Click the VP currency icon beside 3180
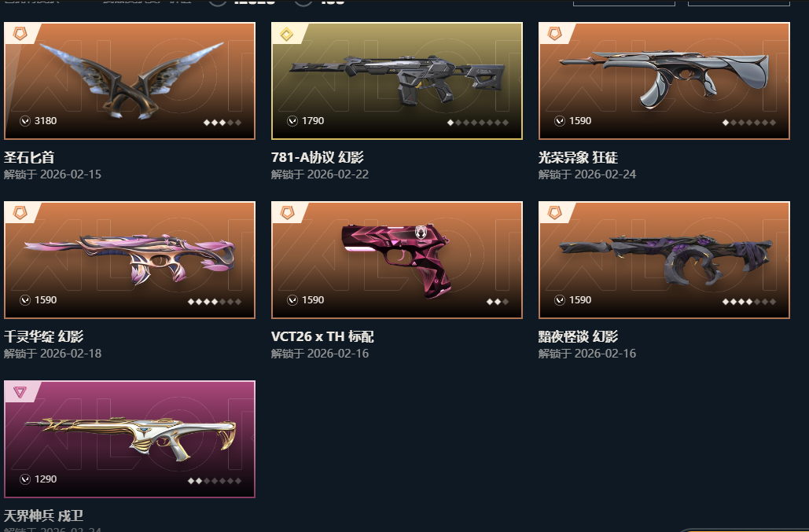The height and width of the screenshot is (532, 809). coord(25,121)
